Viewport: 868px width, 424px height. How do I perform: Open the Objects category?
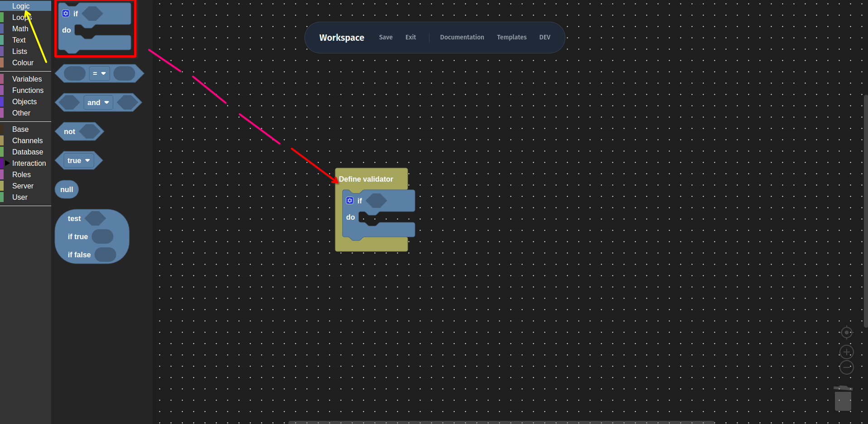tap(24, 101)
